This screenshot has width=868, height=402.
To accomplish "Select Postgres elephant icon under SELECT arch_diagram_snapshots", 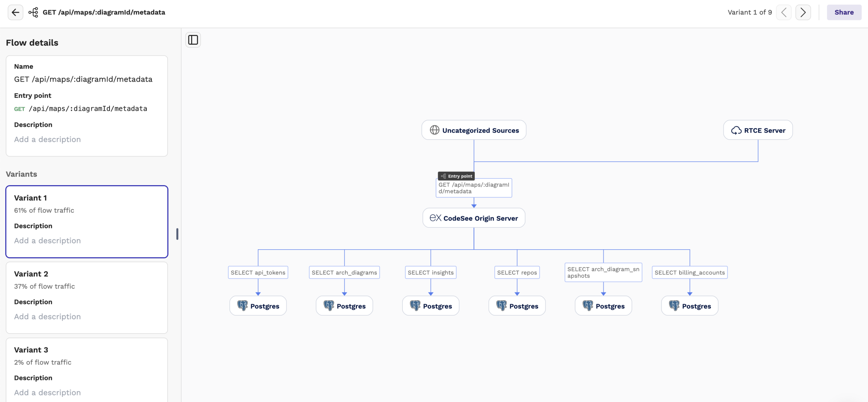I will pyautogui.click(x=588, y=305).
